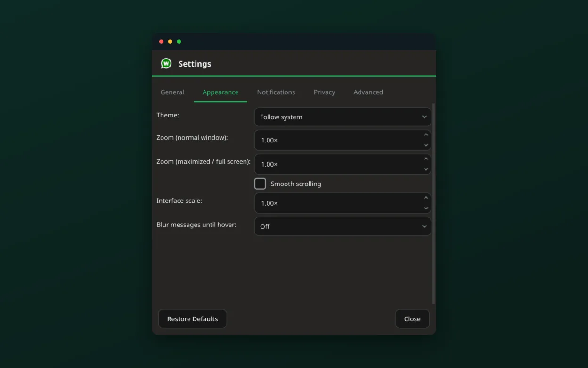
Task: Increase Interface scale with up arrow
Action: click(426, 198)
